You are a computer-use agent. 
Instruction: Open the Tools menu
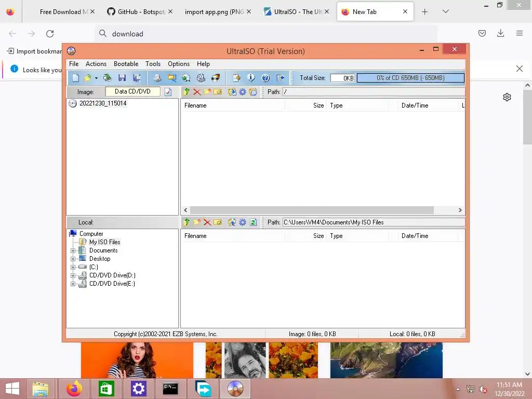click(153, 64)
